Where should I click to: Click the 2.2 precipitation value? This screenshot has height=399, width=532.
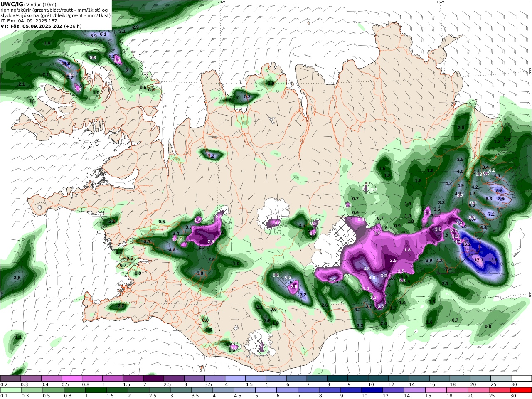pos(121,306)
